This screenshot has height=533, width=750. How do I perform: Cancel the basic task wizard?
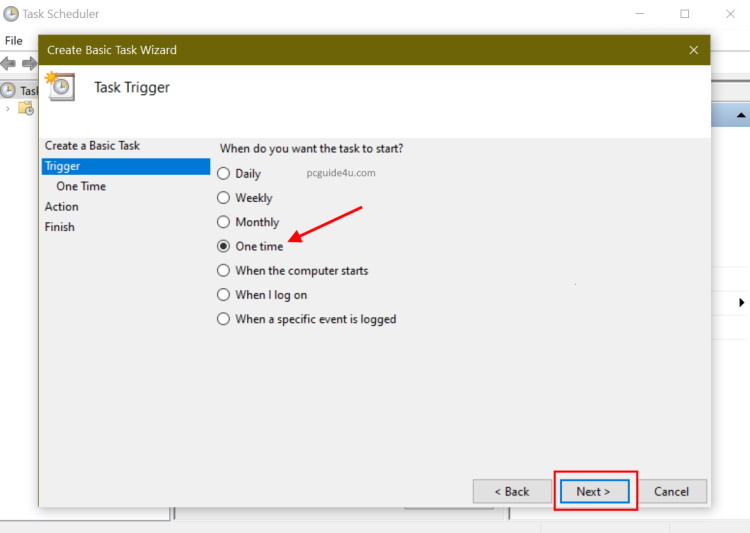tap(671, 491)
